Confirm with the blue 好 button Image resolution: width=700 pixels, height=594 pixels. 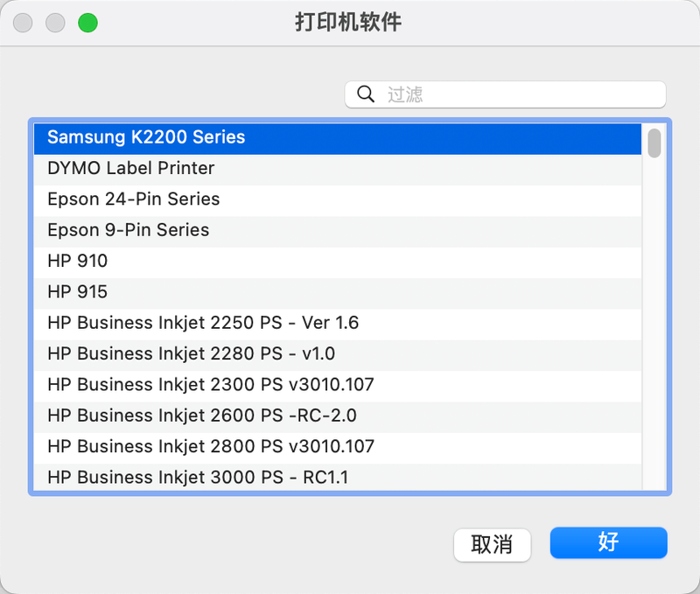[608, 542]
